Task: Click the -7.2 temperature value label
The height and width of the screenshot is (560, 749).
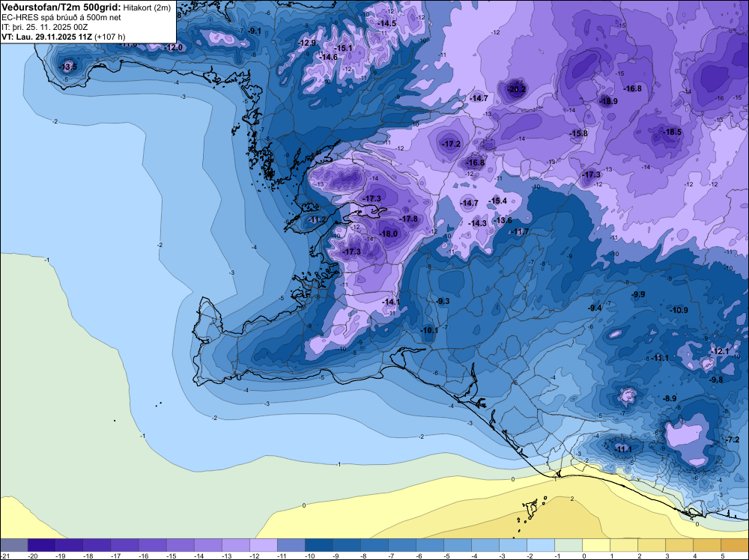Action: pyautogui.click(x=733, y=439)
